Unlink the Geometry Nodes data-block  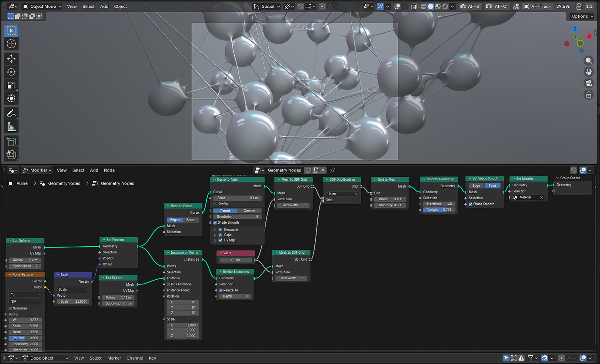click(x=323, y=170)
